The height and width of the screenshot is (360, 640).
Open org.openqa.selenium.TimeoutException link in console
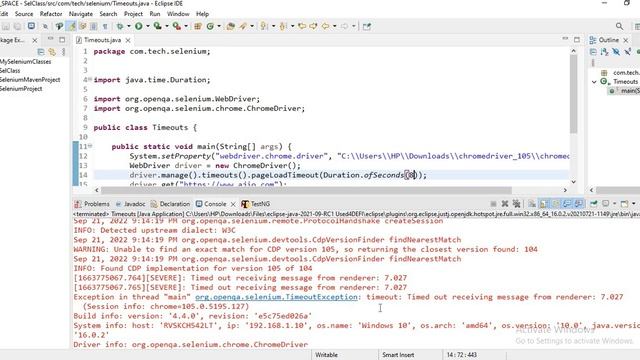[276, 297]
